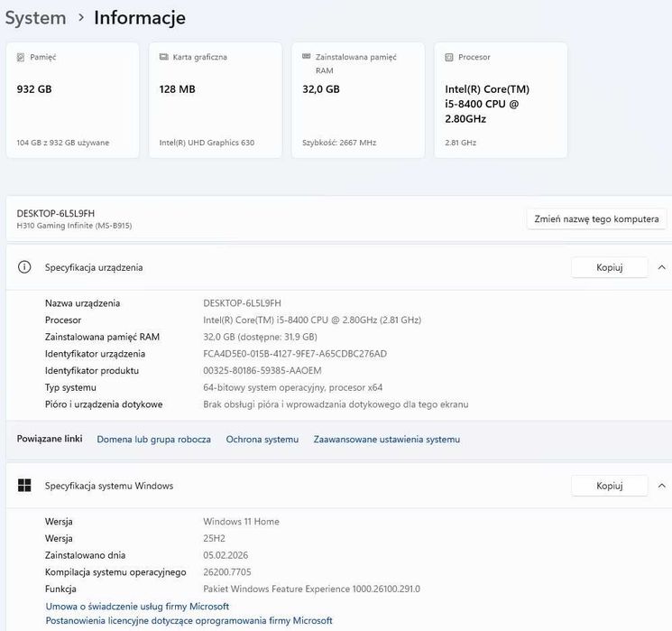Open Zaawansowane ustawienia systemu link

point(387,440)
